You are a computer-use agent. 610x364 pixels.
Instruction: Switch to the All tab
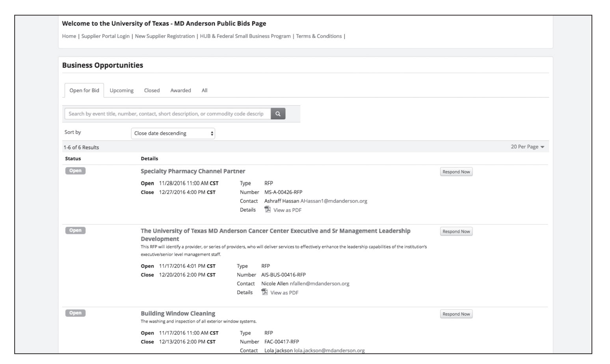(x=205, y=90)
